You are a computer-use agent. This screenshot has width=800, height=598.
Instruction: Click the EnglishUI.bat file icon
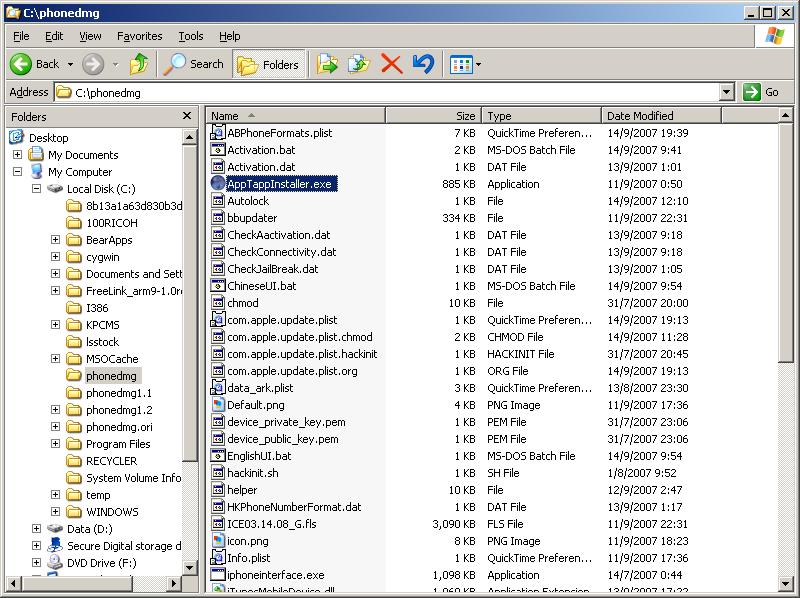coord(218,456)
